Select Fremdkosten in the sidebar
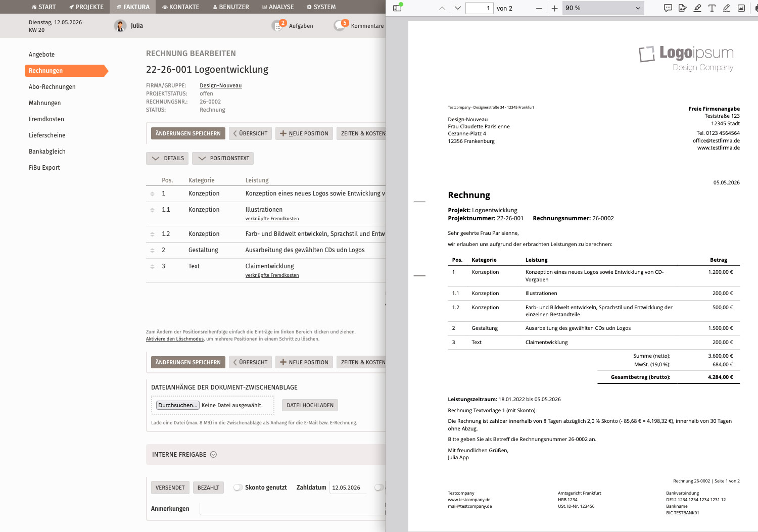 pos(46,119)
